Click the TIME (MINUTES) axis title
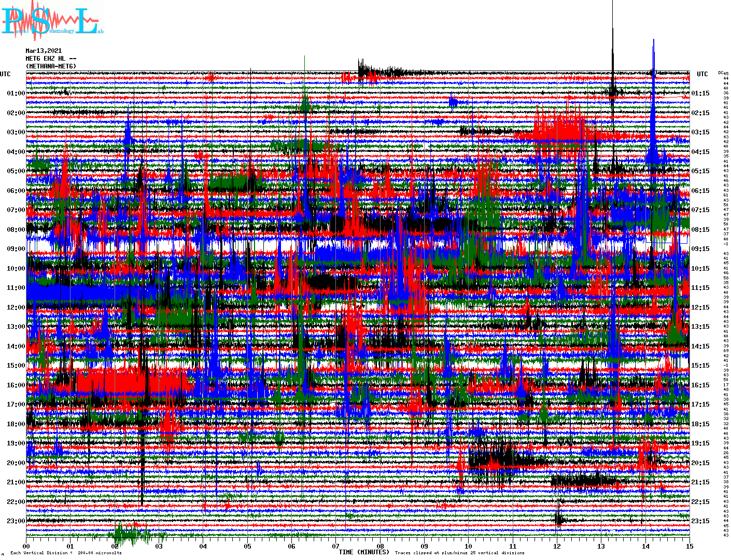Screen dimensions: 731x560 363,552
